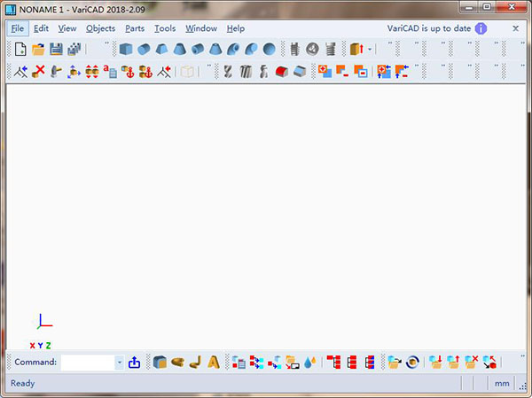Click the mm units button in status bar

[502, 384]
